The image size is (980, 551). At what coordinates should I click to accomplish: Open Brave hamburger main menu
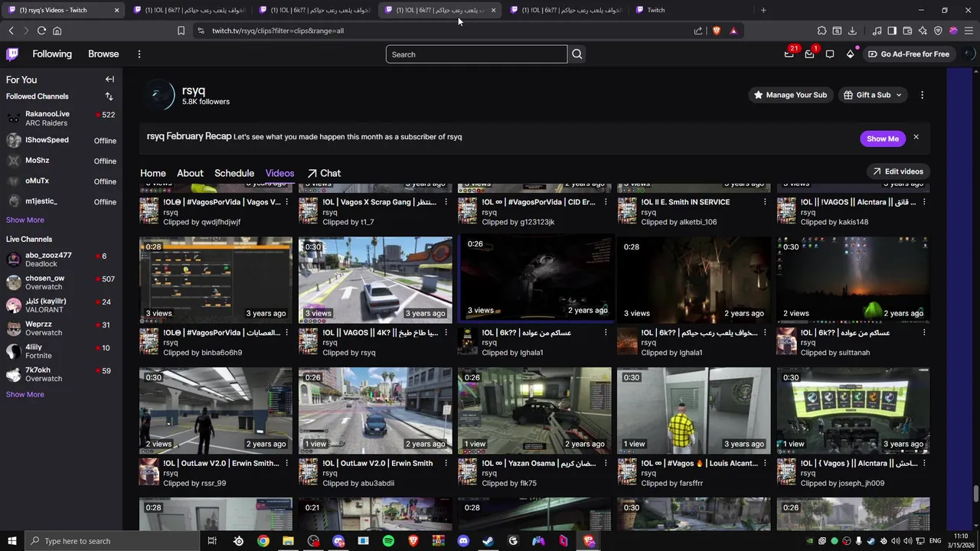tap(969, 31)
